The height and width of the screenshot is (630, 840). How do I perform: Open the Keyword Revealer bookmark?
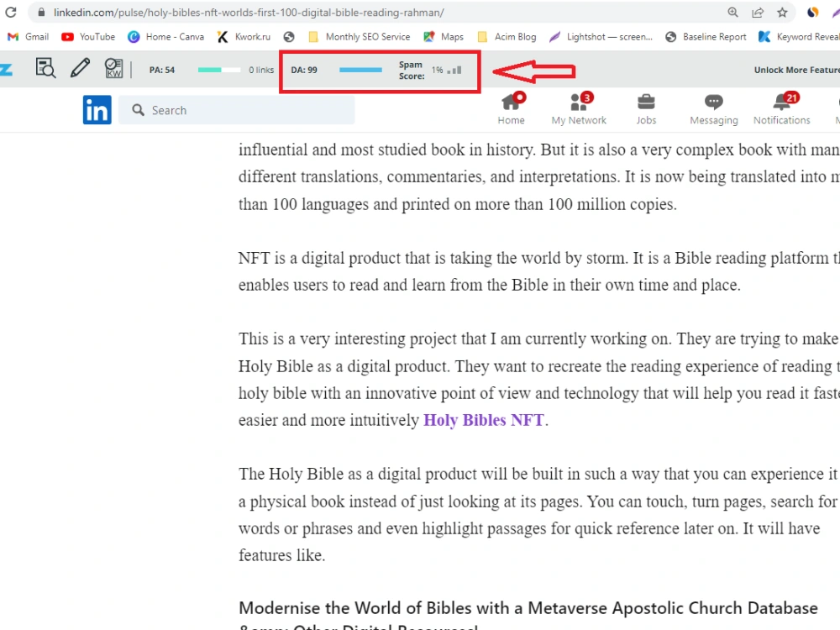pos(800,36)
